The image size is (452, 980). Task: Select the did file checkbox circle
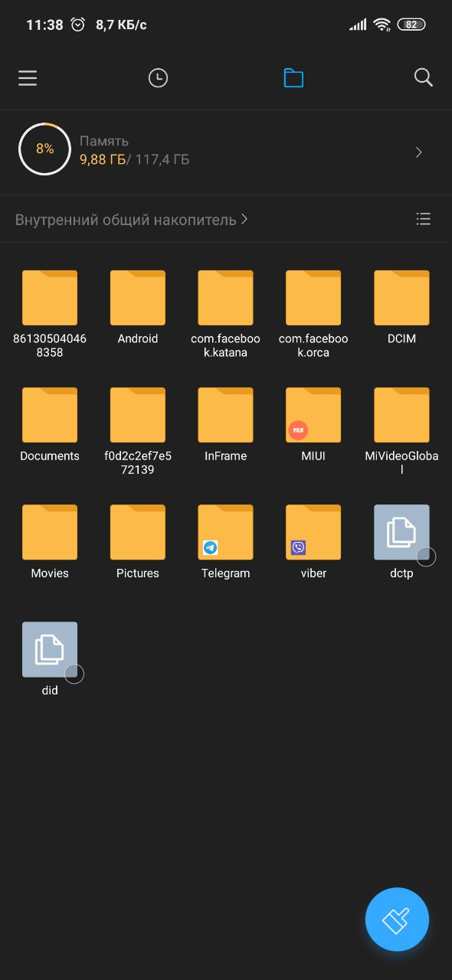[74, 674]
